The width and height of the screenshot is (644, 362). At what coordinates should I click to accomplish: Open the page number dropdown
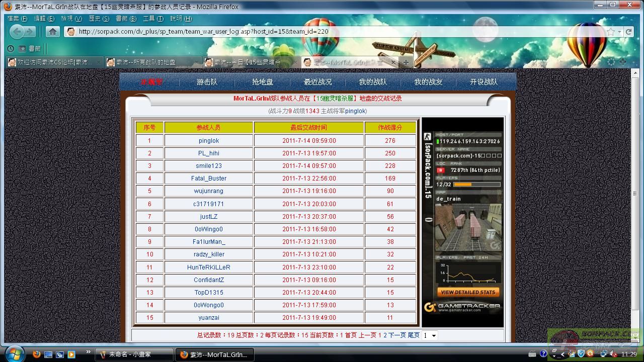(x=430, y=335)
